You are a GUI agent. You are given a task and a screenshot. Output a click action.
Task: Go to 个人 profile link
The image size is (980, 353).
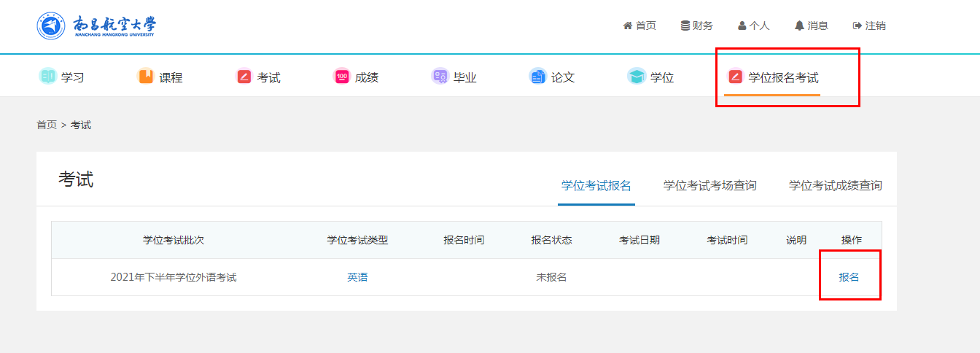tap(760, 26)
